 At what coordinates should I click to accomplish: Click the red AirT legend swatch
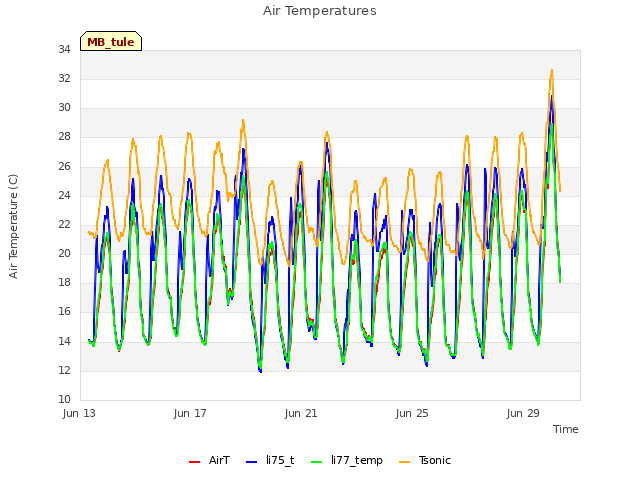click(194, 462)
